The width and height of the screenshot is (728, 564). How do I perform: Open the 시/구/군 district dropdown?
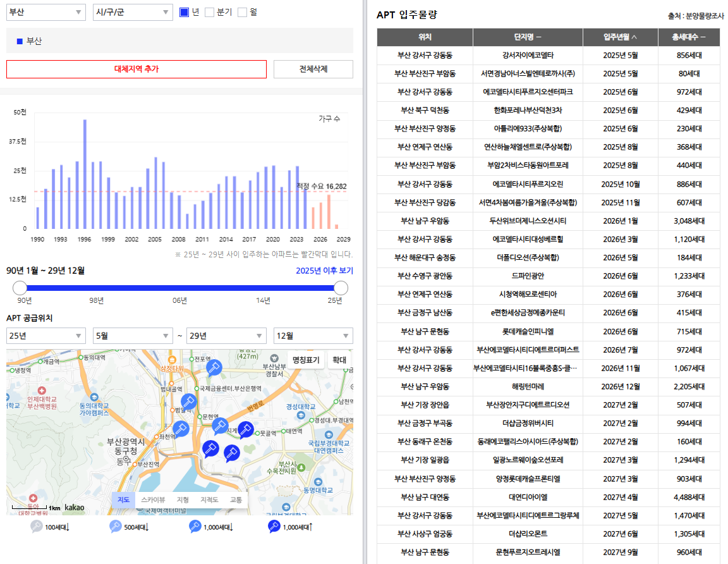tap(133, 12)
